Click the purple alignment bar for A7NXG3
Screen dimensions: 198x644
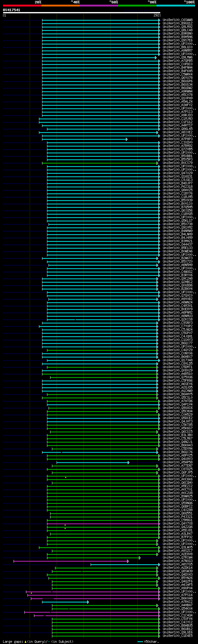(71, 561)
